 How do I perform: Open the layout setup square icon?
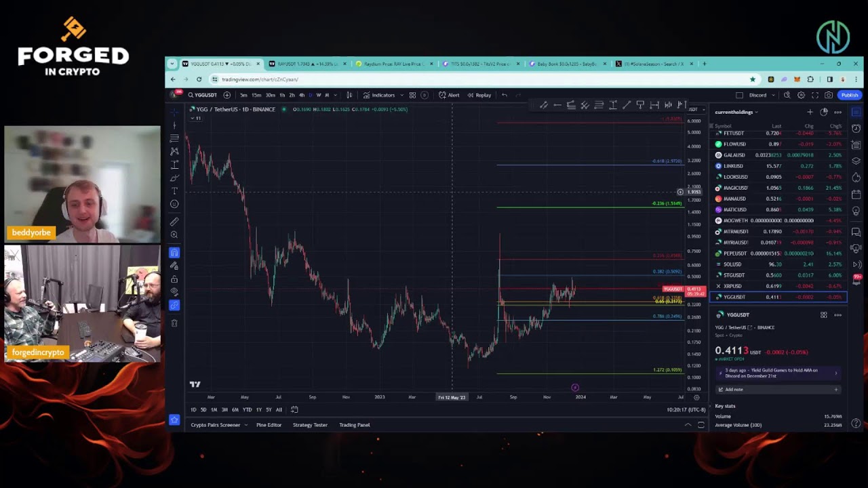[x=740, y=95]
